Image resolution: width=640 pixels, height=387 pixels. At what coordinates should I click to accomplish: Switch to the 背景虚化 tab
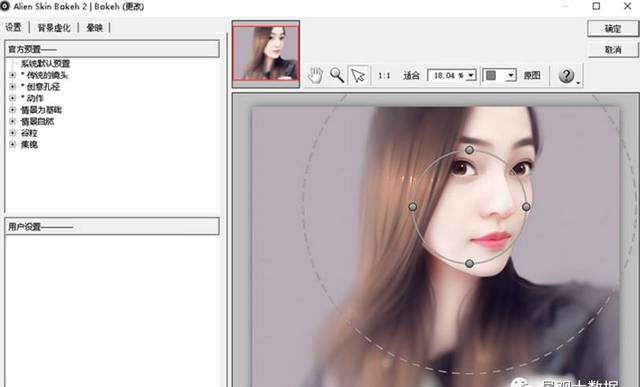[x=54, y=28]
